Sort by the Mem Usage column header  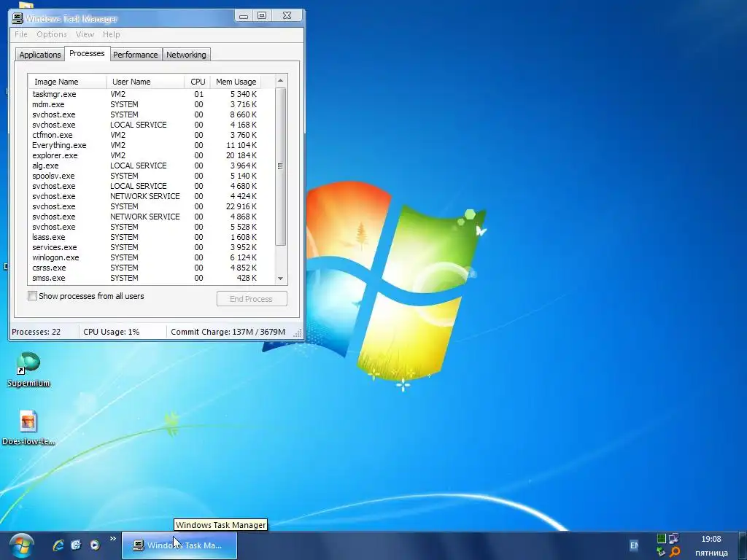(236, 82)
